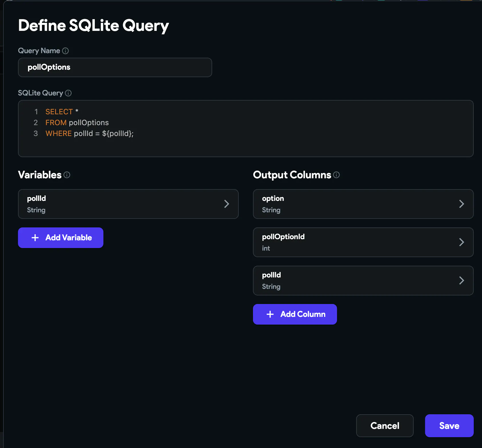Screen dimensions: 482x448
Task: Open the option output column chevron
Action: 461,204
